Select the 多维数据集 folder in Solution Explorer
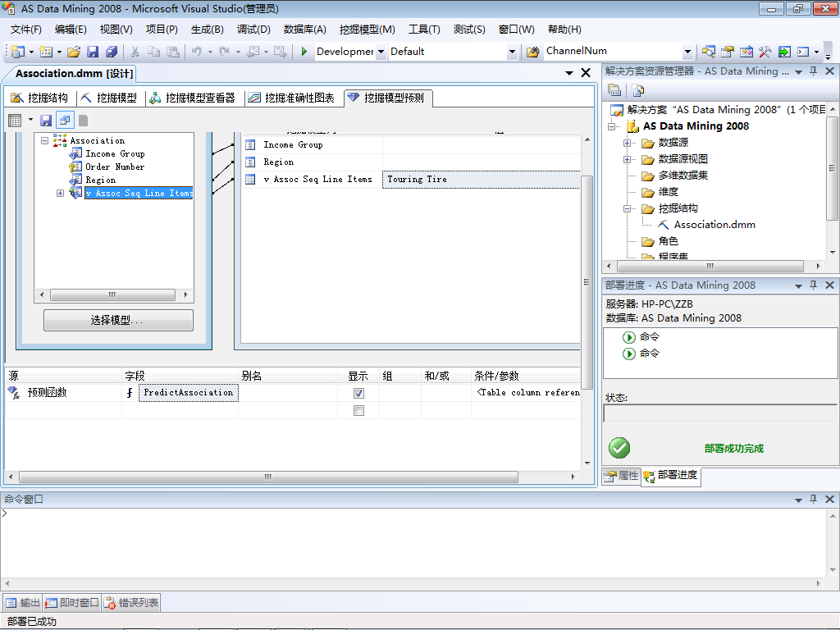The height and width of the screenshot is (630, 840). 683,176
